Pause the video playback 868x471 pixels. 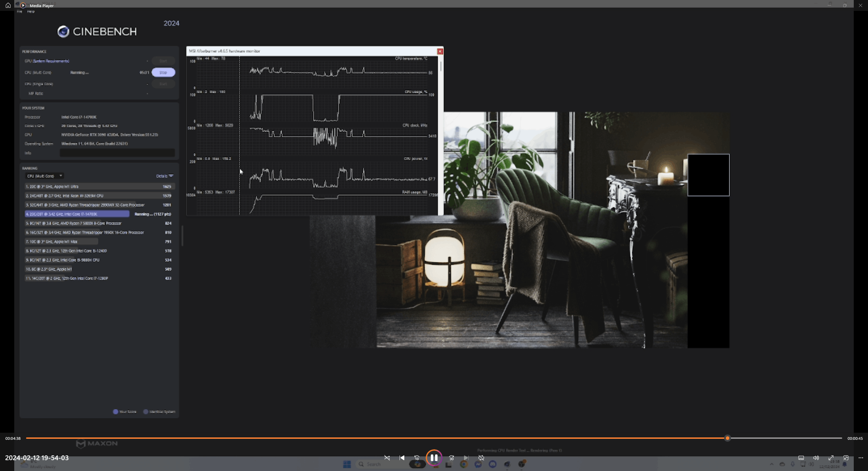click(434, 458)
